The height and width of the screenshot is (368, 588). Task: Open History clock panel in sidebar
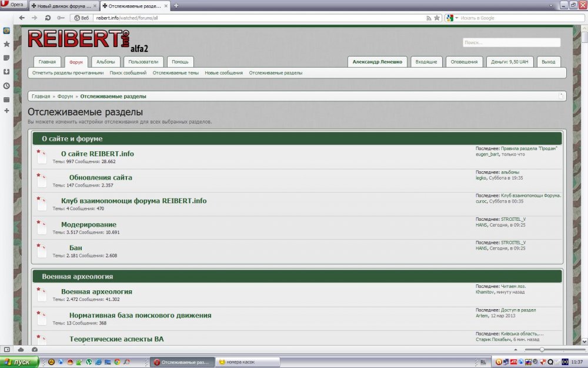pos(6,85)
